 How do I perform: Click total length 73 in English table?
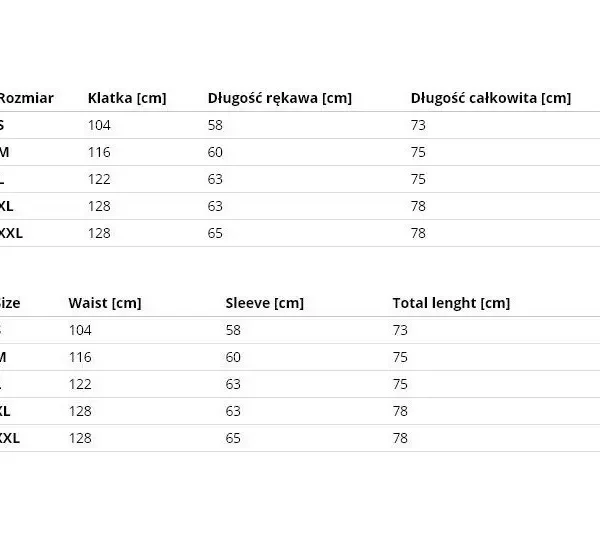tap(400, 330)
